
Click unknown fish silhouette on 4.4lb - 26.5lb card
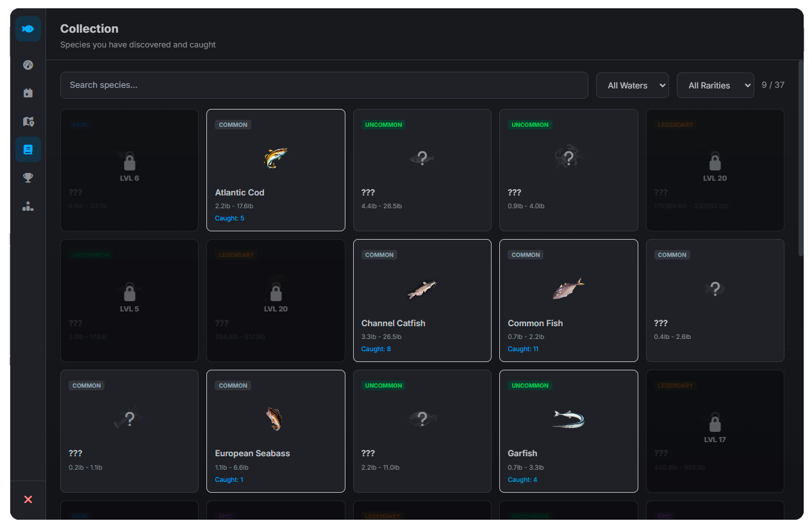tap(422, 158)
